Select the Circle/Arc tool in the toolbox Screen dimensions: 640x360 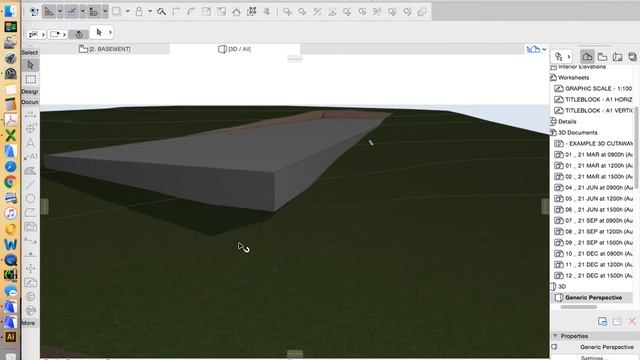pyautogui.click(x=31, y=199)
